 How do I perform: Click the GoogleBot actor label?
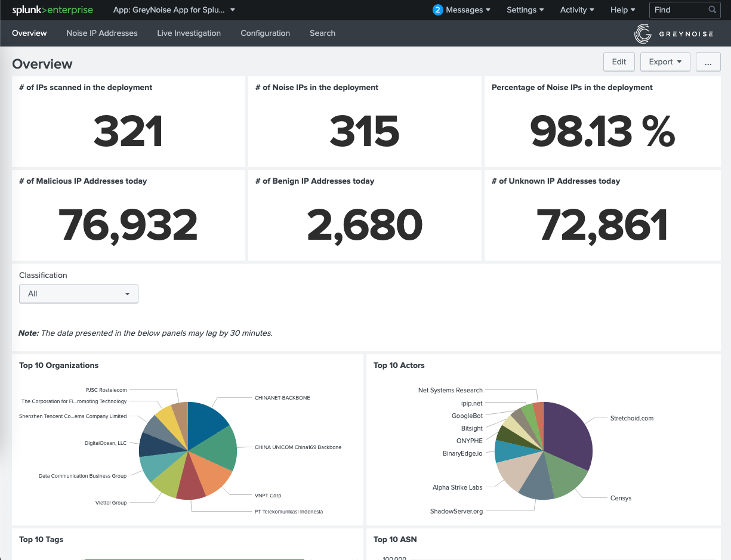(467, 416)
